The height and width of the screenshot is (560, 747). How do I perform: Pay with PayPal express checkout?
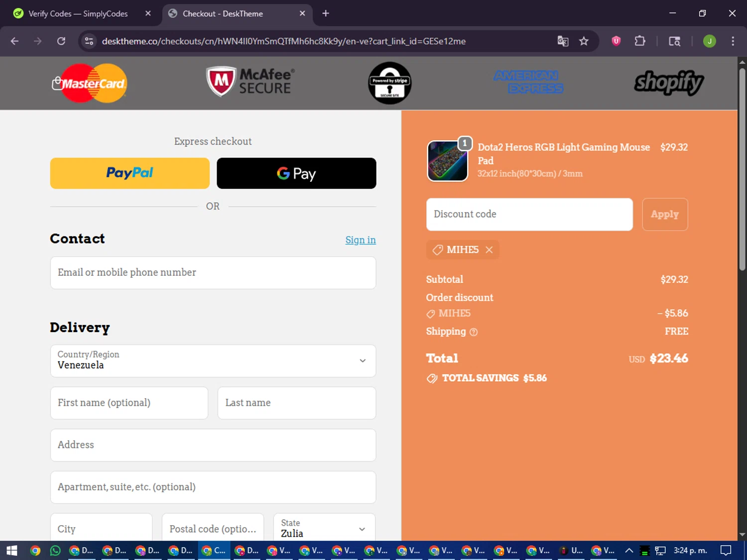coord(130,173)
